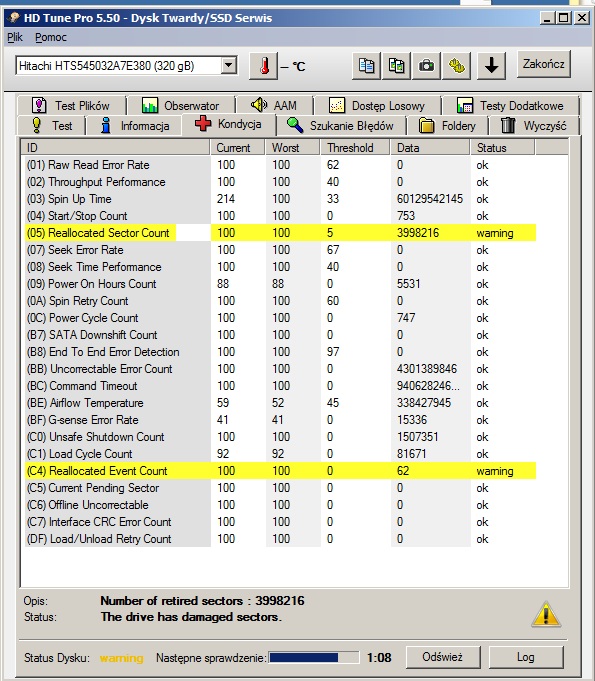Select the (02) Throughput Performance row
This screenshot has width=595, height=681.
[281, 182]
